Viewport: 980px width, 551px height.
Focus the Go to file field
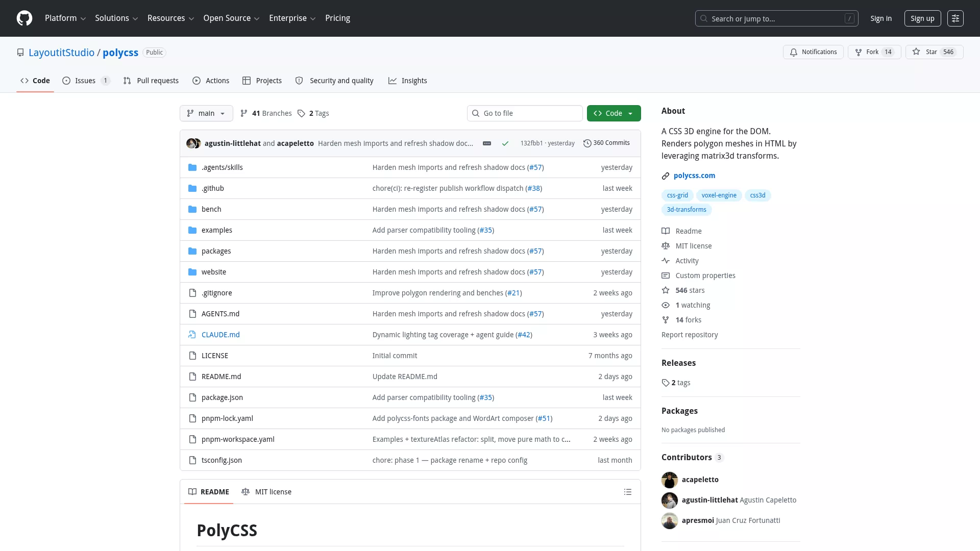click(x=525, y=113)
